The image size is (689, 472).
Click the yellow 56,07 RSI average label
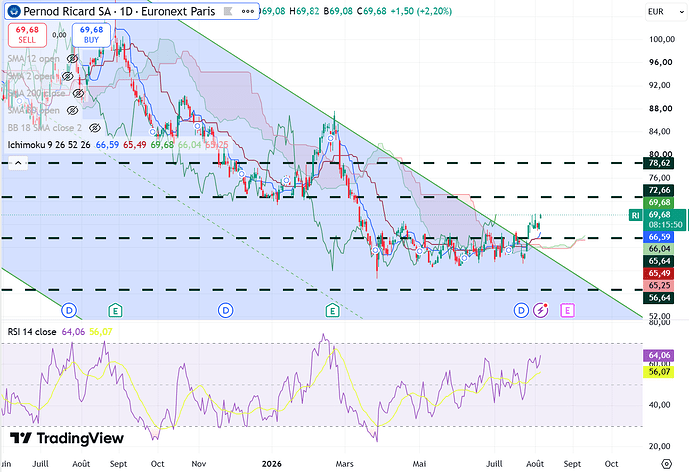(x=658, y=372)
